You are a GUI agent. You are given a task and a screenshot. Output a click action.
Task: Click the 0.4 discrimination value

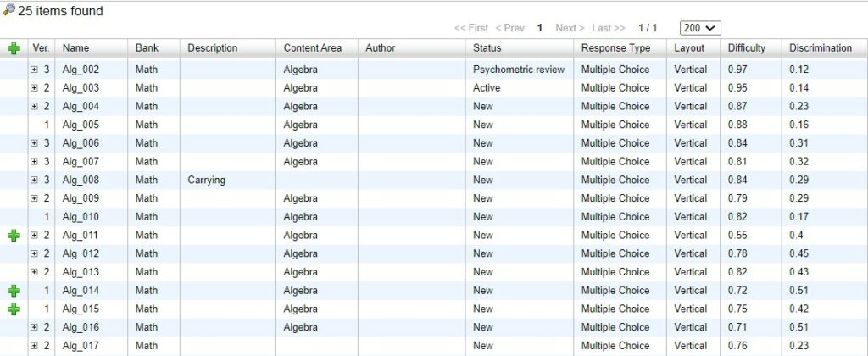(x=796, y=236)
